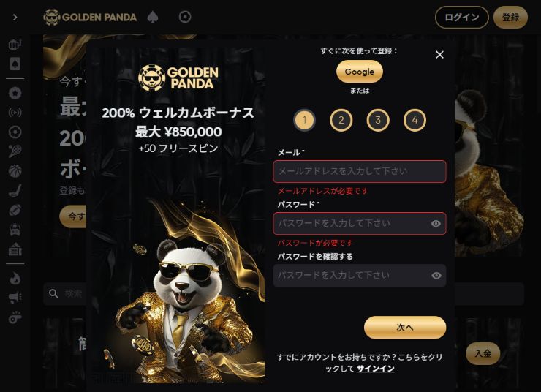The image size is (541, 392).
Task: Show password in the パスワード field
Action: [x=436, y=223]
